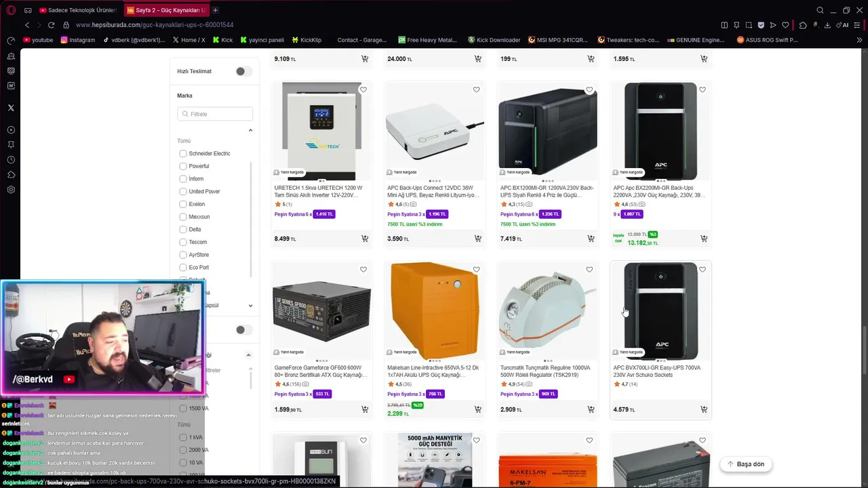Screen dimensions: 868x488
Task: Add the 24.000 TL product to cart
Action: tap(478, 59)
